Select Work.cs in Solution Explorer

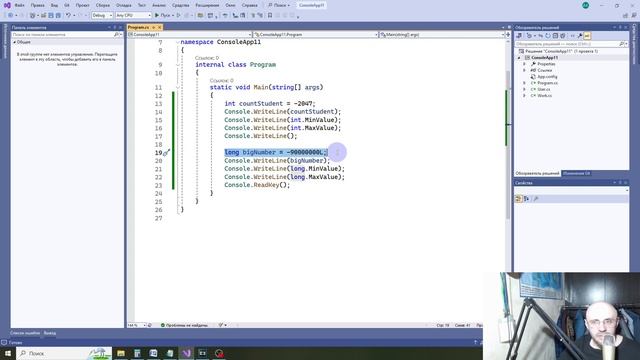click(x=544, y=96)
